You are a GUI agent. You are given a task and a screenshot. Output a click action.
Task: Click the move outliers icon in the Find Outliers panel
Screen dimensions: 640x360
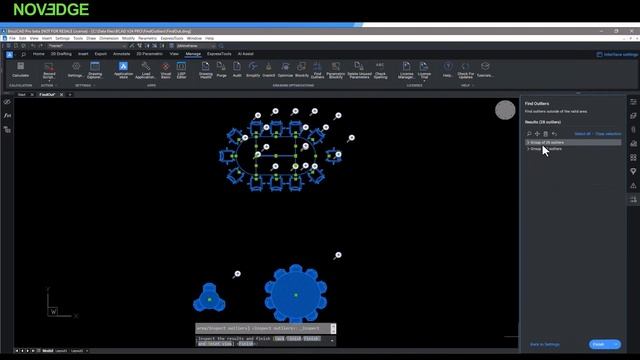click(x=537, y=134)
